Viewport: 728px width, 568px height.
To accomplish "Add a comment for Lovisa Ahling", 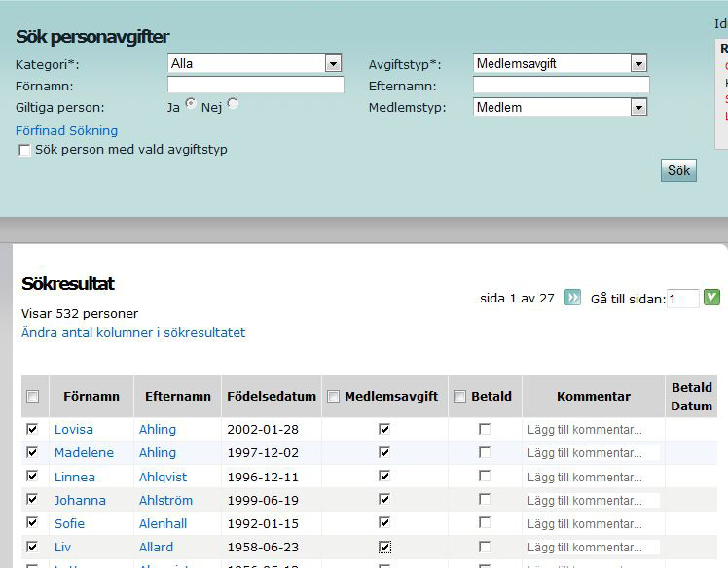I will pyautogui.click(x=593, y=430).
